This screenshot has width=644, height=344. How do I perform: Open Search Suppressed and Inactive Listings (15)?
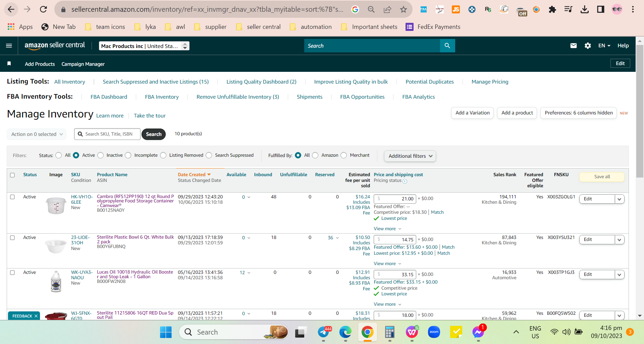[156, 82]
